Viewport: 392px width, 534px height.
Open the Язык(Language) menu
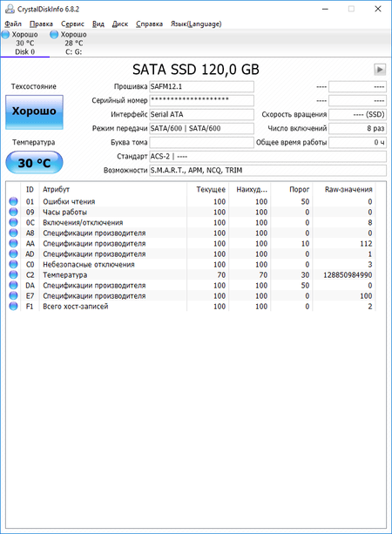point(196,24)
